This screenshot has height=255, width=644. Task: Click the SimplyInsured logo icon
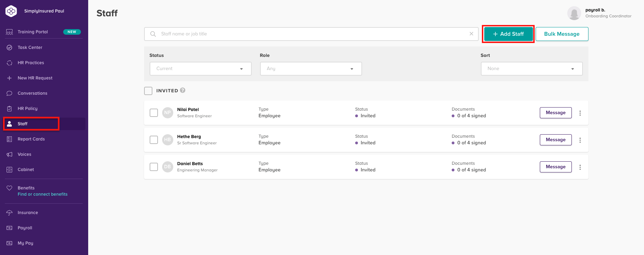pyautogui.click(x=11, y=11)
